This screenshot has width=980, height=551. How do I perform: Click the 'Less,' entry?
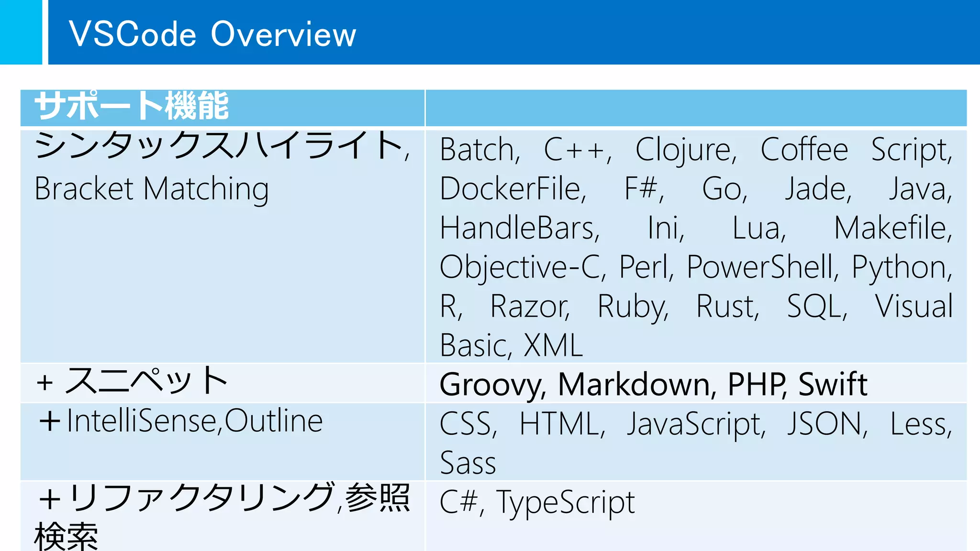tap(922, 424)
